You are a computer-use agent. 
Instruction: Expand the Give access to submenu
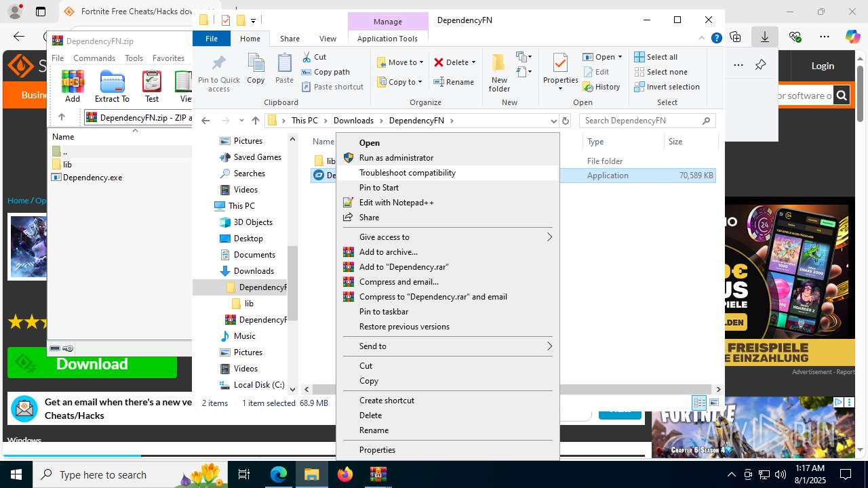pos(448,237)
